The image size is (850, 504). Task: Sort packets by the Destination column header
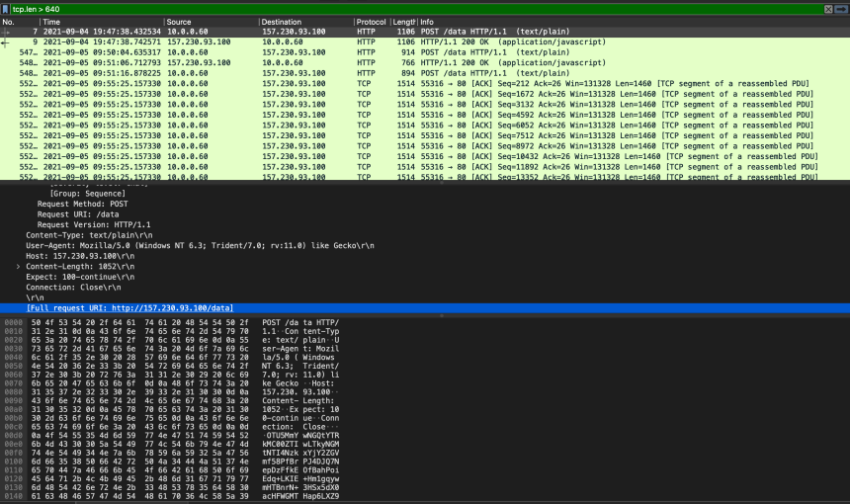coord(306,22)
